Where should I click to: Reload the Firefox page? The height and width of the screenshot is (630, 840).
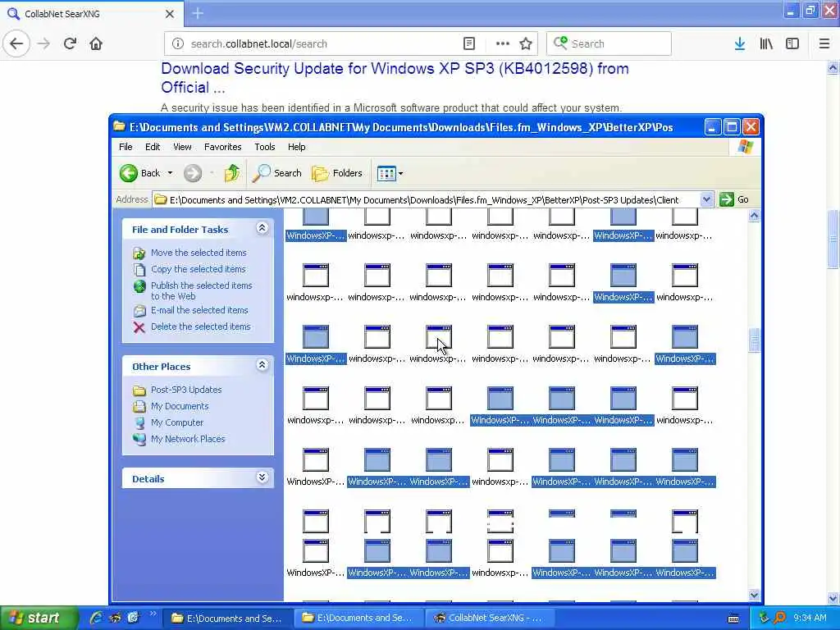point(70,43)
